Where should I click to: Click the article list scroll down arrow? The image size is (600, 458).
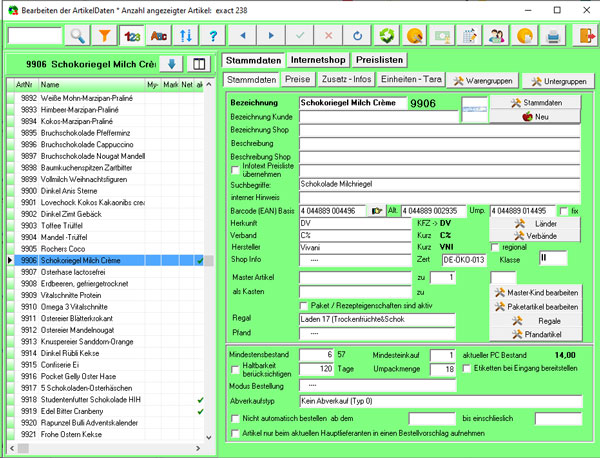click(209, 437)
